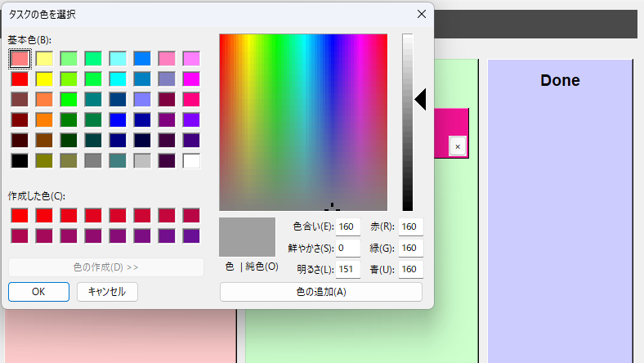Select the light gray swatch in bottom row

coord(142,161)
